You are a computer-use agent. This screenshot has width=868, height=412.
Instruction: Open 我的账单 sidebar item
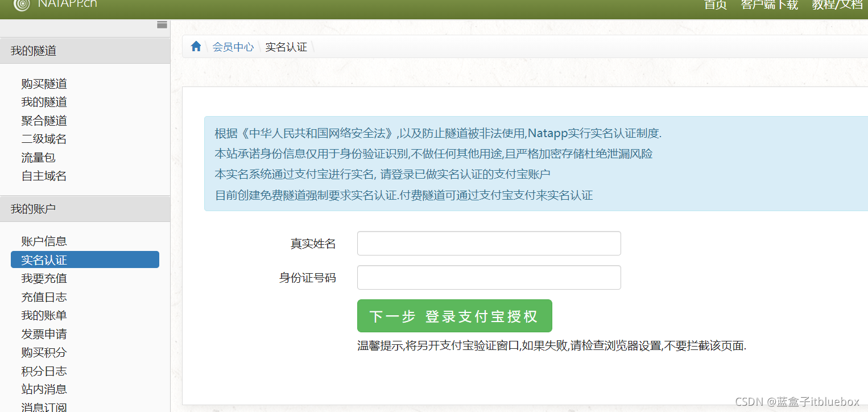tap(44, 315)
